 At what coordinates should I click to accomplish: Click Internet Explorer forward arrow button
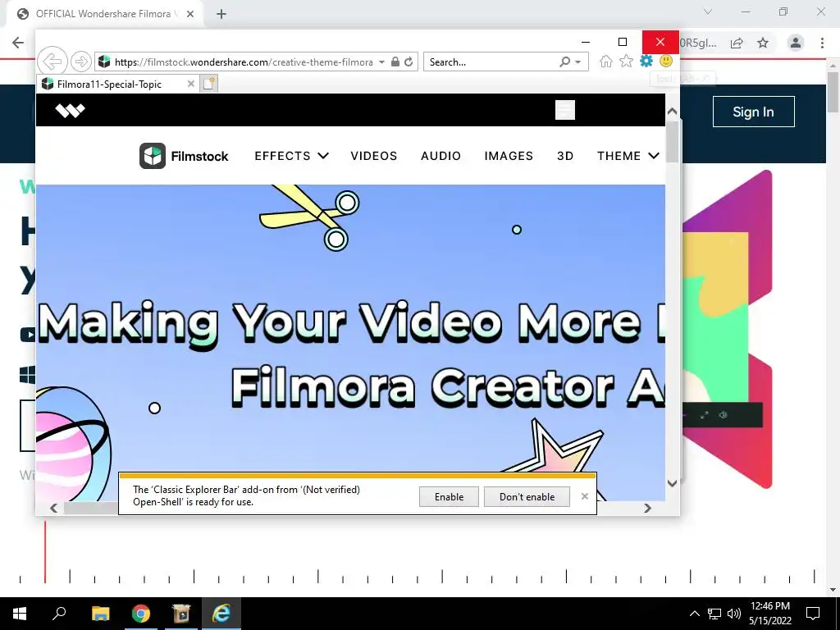click(81, 62)
